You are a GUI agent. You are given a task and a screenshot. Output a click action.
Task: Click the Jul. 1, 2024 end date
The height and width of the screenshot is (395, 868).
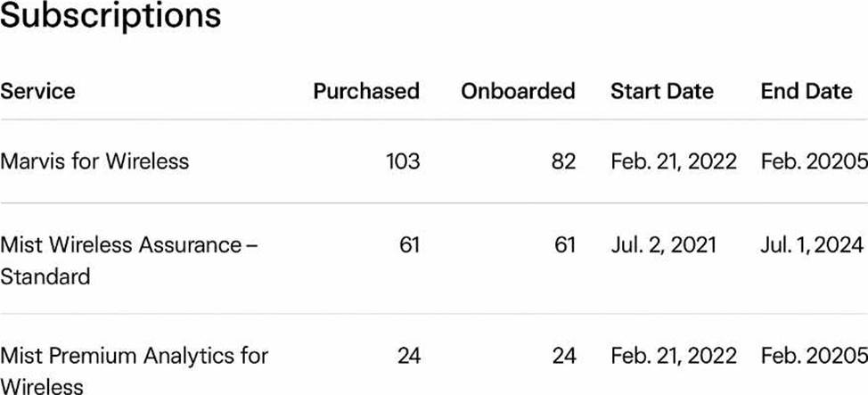[x=812, y=244]
